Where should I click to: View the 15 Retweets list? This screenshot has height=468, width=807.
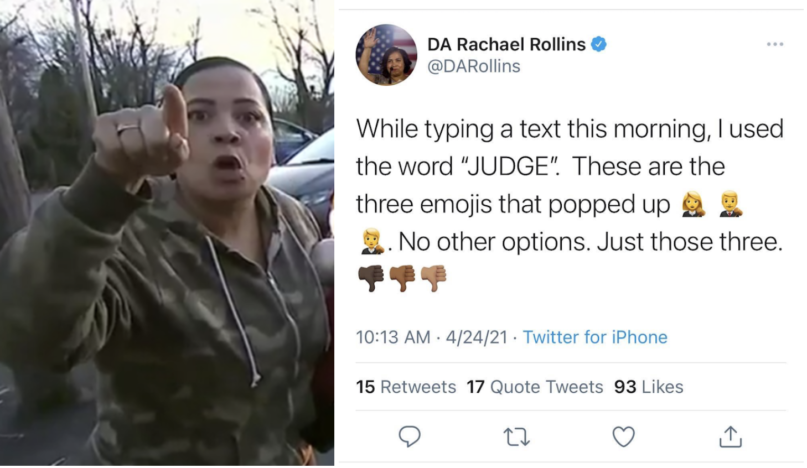pos(406,387)
